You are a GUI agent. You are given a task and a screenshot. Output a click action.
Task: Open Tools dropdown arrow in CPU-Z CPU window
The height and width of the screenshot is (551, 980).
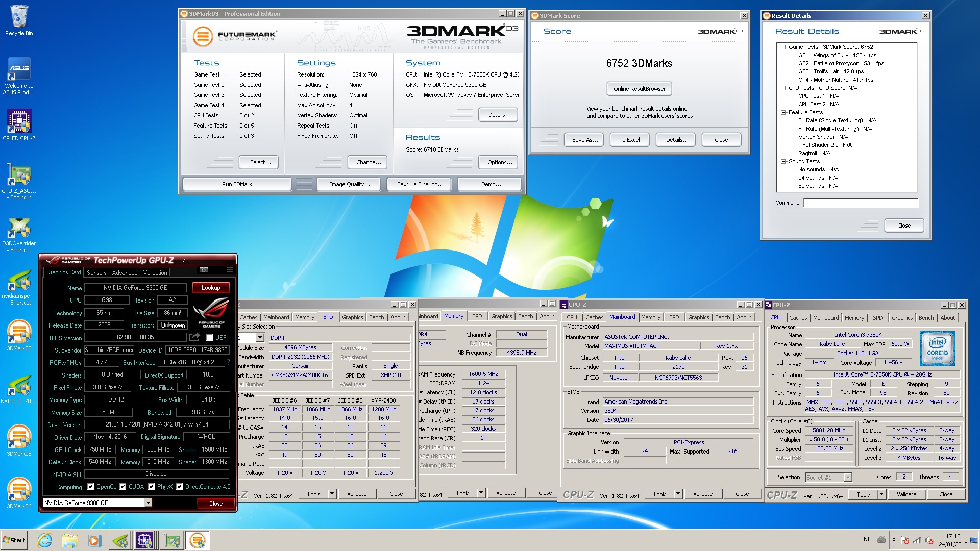pyautogui.click(x=881, y=494)
